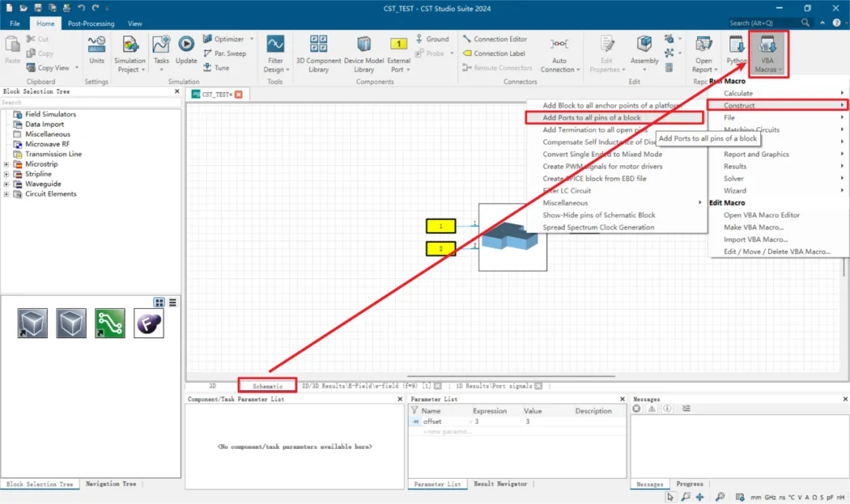The image size is (850, 504).
Task: Switch to the Post-Processing ribbon tab
Action: click(91, 24)
